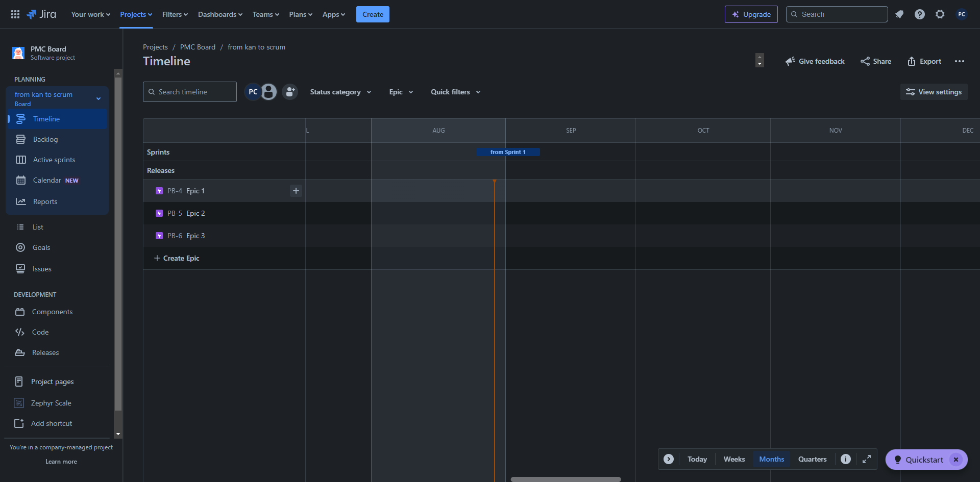Open the more actions ellipsis menu
980x482 pixels.
pos(959,61)
